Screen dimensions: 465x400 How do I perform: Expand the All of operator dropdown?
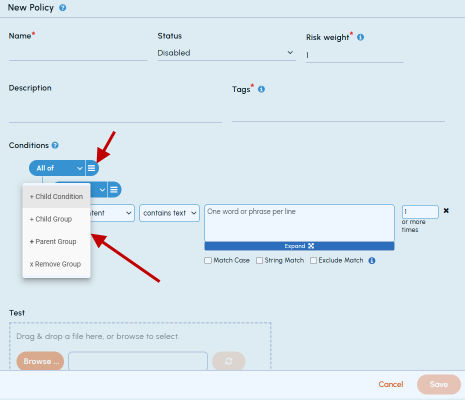pyautogui.click(x=57, y=168)
